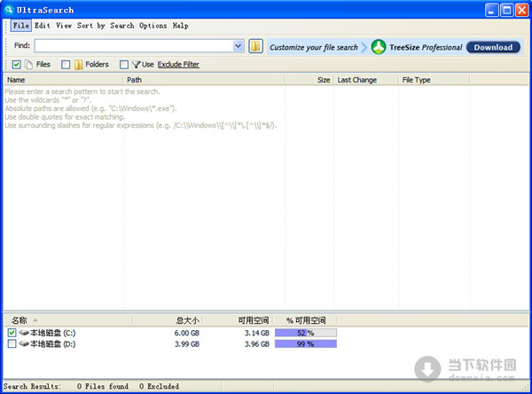Click the TreeSize green tree logo icon
Screen dimensions: 532x394
tap(379, 47)
